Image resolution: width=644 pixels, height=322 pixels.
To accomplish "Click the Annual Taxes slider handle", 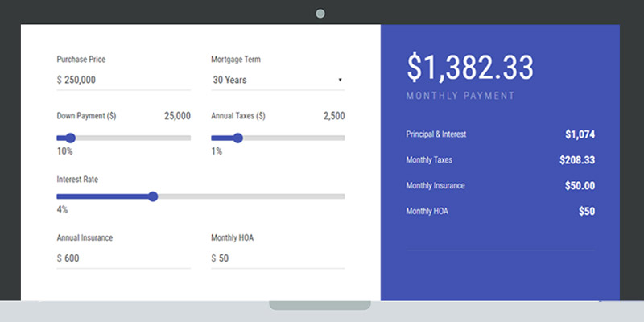I will 237,138.
